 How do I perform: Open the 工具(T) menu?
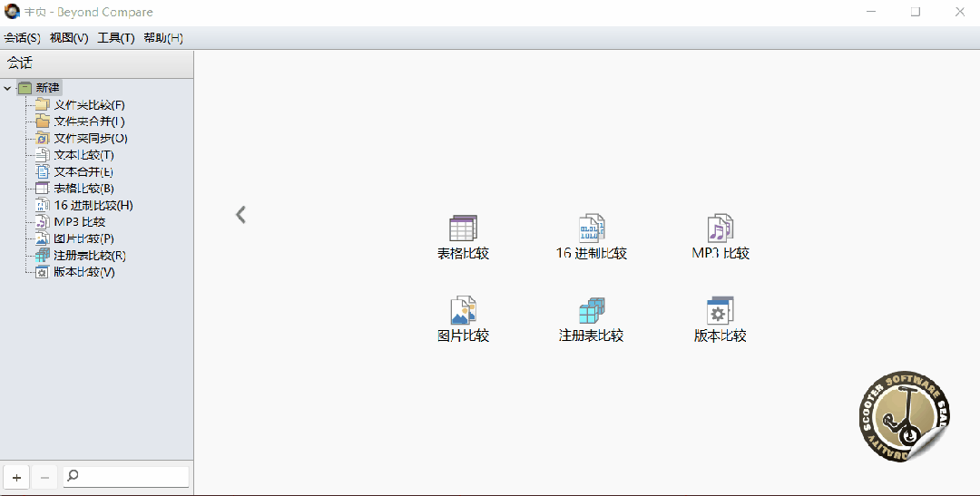pyautogui.click(x=115, y=38)
